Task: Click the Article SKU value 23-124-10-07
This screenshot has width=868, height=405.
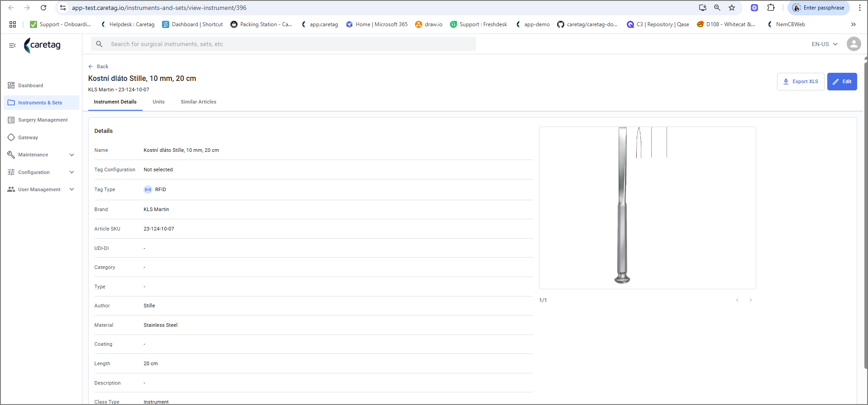Action: point(159,229)
